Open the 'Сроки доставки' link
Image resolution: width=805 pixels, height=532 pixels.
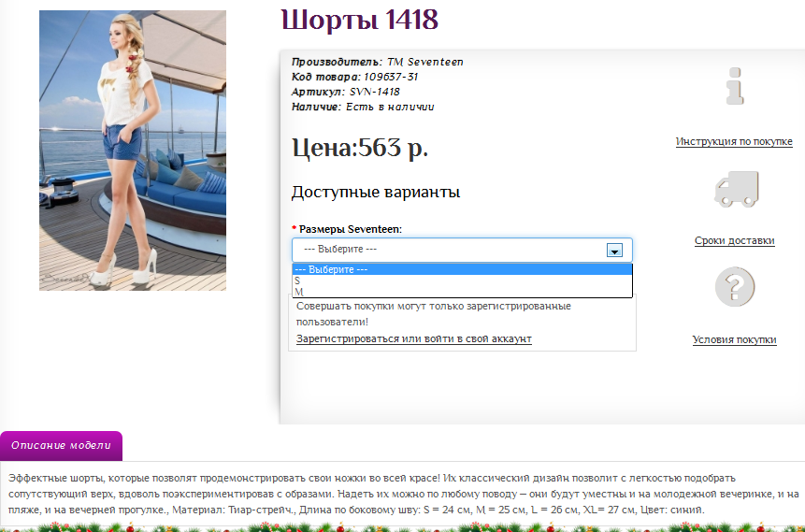(734, 240)
